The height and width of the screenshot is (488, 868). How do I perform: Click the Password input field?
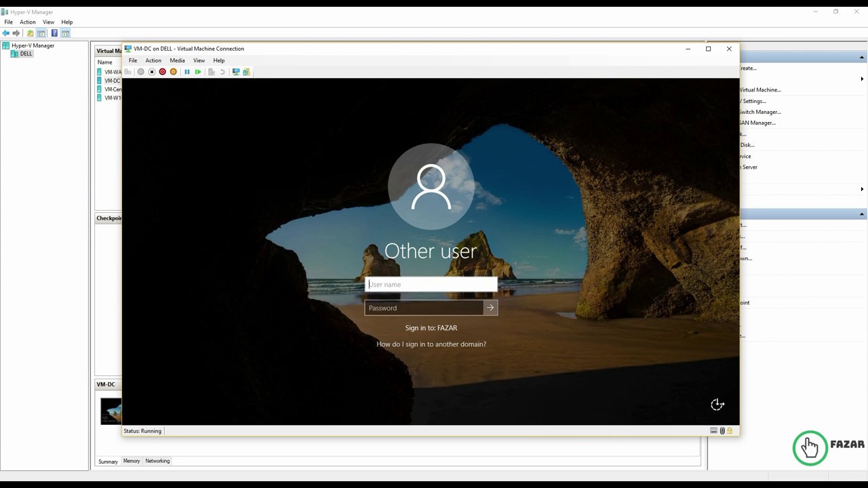(424, 308)
